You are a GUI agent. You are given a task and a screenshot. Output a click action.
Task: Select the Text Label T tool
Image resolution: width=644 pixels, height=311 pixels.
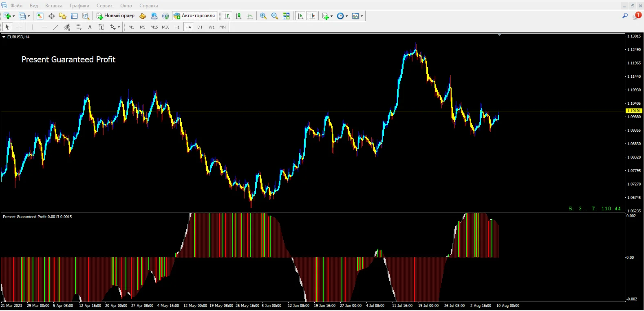tap(101, 27)
